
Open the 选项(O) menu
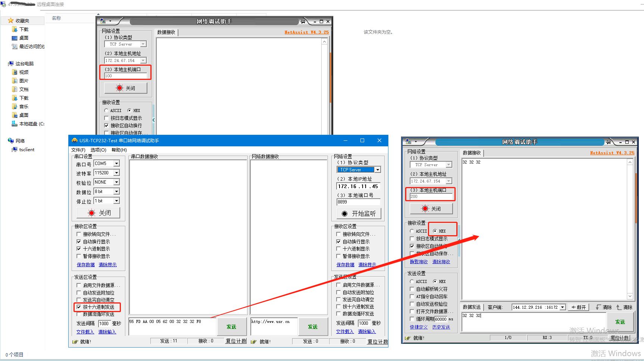(98, 150)
